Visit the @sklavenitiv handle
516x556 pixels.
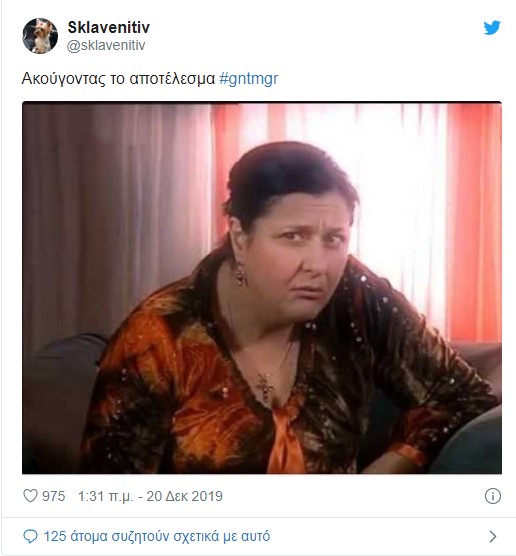[106, 45]
